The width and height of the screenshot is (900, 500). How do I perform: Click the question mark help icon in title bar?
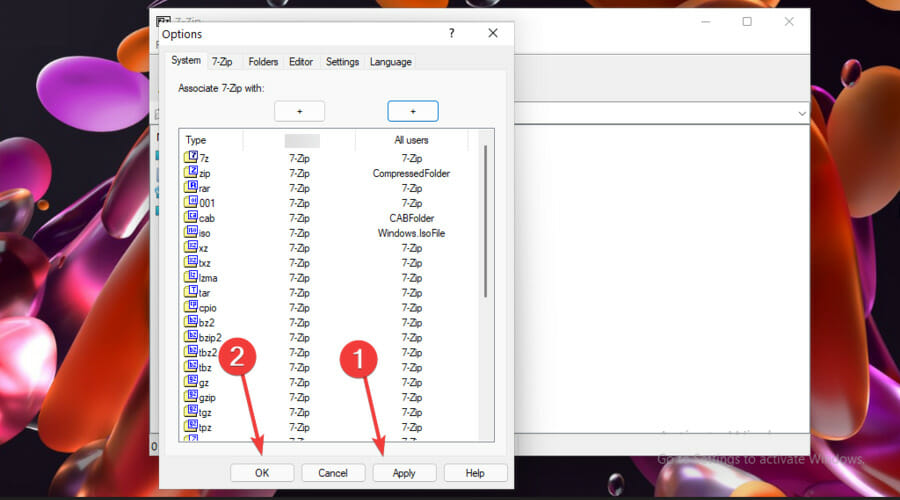[452, 33]
